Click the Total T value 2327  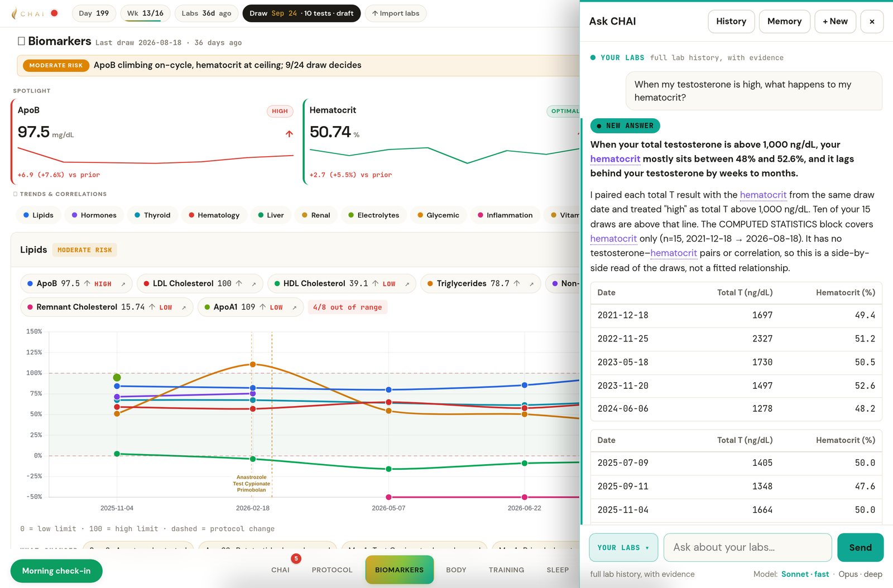tap(762, 339)
